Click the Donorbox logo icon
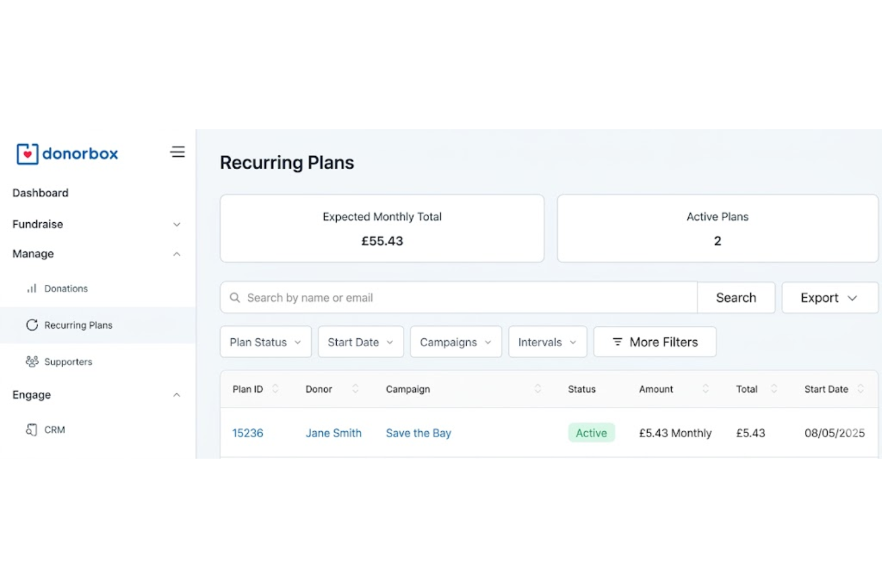Image resolution: width=882 pixels, height=588 pixels. pos(26,154)
